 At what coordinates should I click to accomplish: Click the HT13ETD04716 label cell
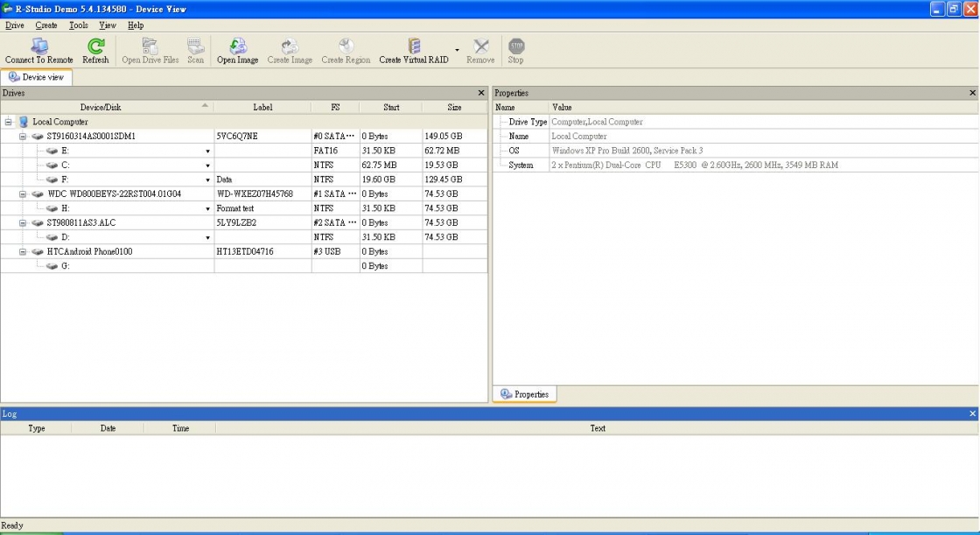[262, 251]
